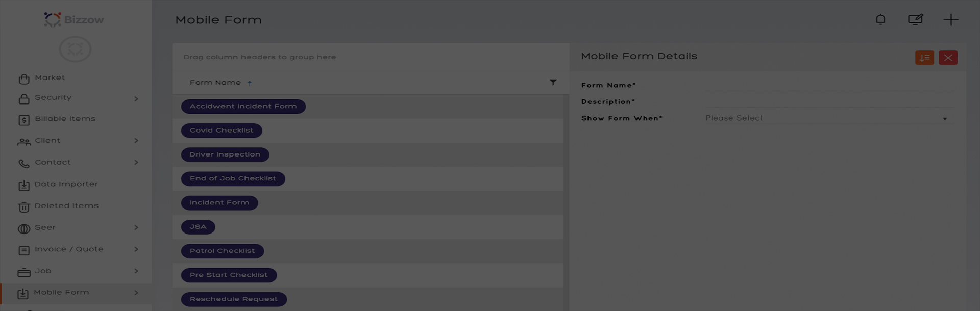Click the Deleted Items trash icon
The width and height of the screenshot is (980, 311).
(x=24, y=207)
